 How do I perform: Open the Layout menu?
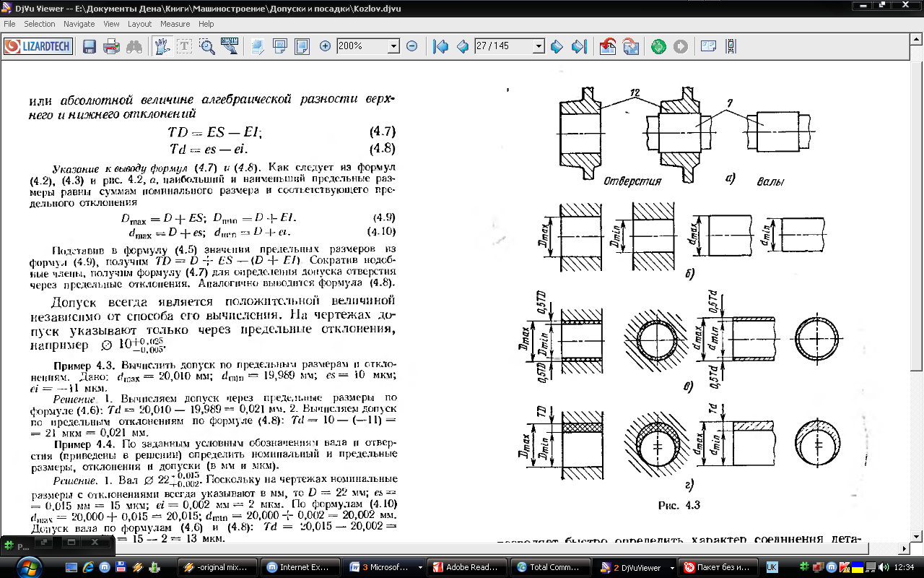(x=140, y=24)
